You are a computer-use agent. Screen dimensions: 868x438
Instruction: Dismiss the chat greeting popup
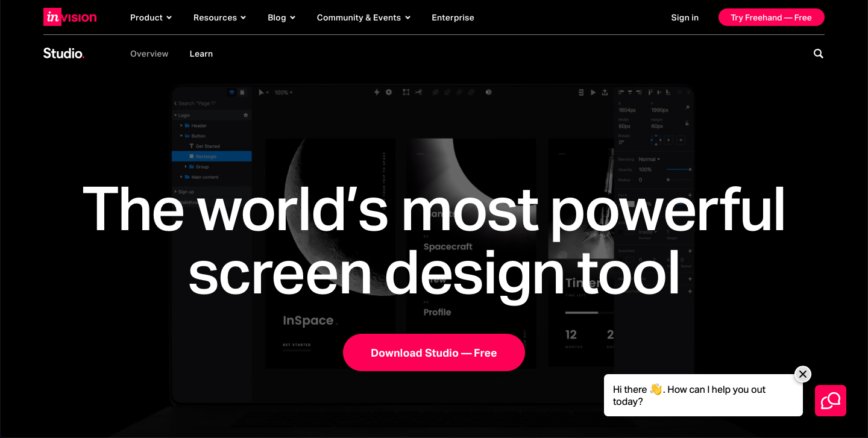pyautogui.click(x=803, y=374)
